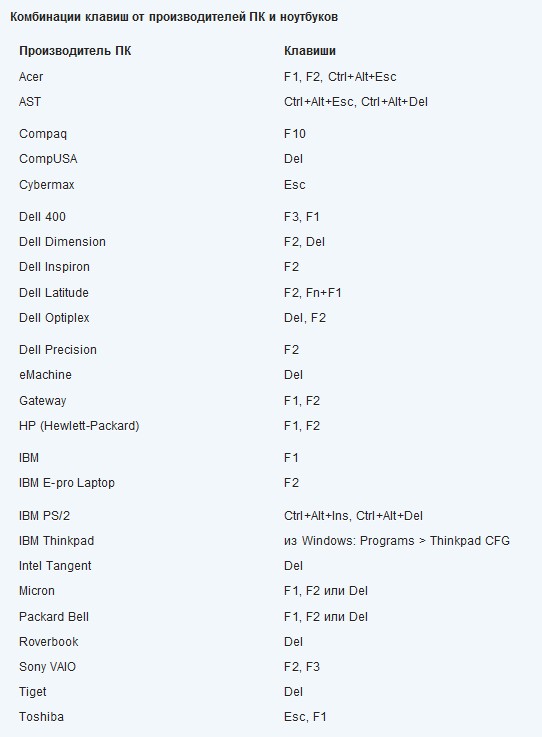This screenshot has height=737, width=542.
Task: Select the "Производитель ПК" column header
Action: tap(75, 51)
